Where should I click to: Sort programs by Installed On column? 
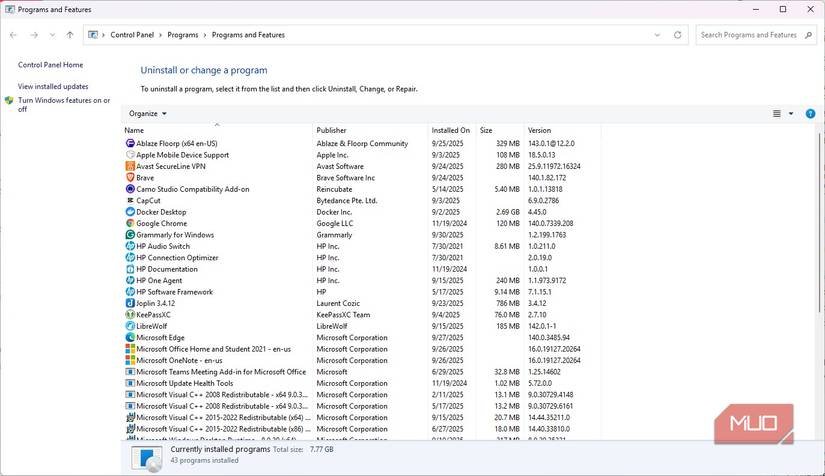450,131
